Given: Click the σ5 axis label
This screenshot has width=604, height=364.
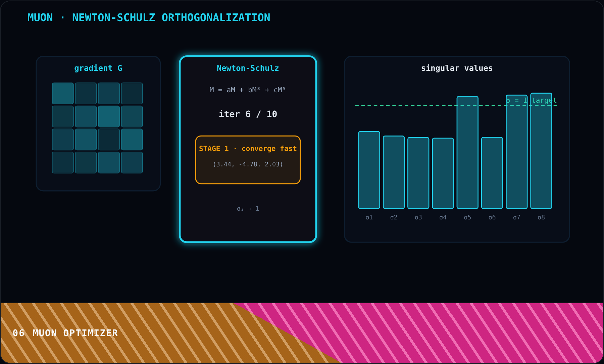Looking at the screenshot, I should pos(467,217).
